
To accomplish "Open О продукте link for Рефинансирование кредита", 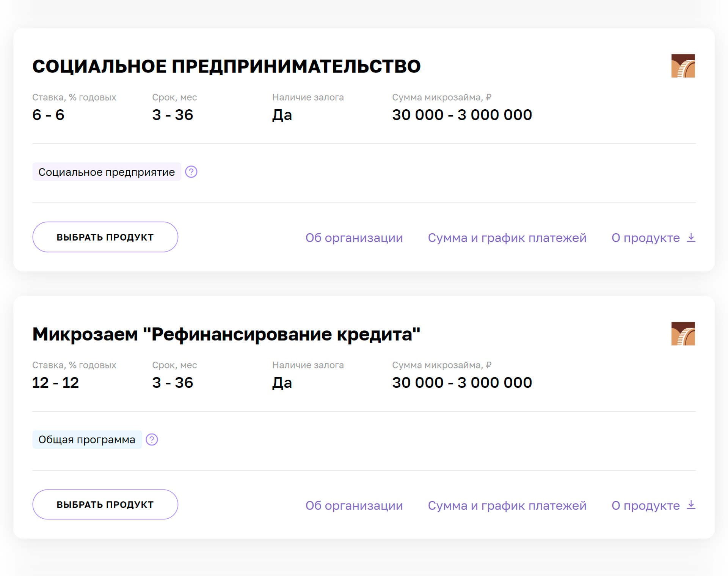I will coord(645,505).
